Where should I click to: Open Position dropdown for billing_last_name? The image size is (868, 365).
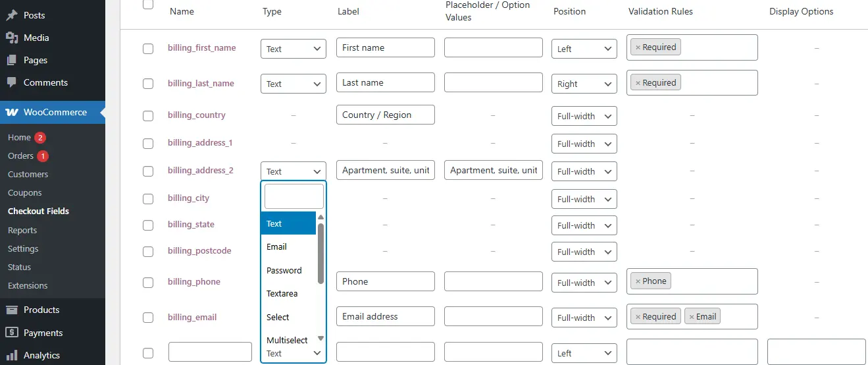[x=584, y=84]
